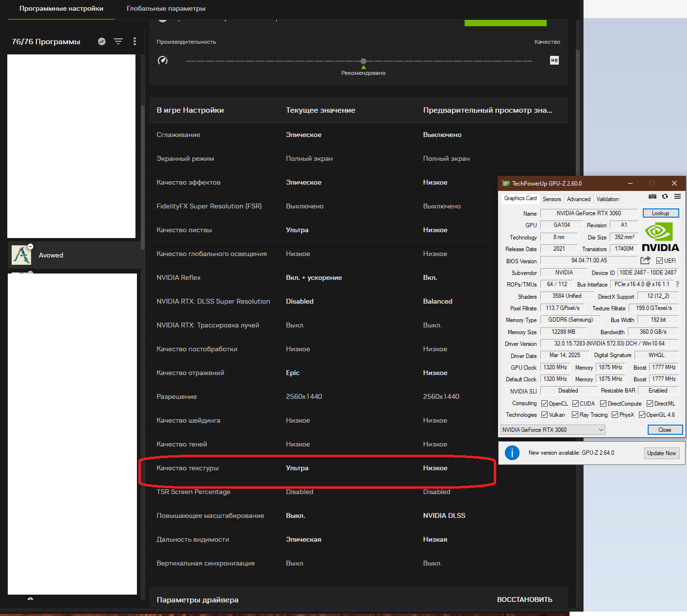Click the Качество отражений value Epic

click(x=293, y=373)
